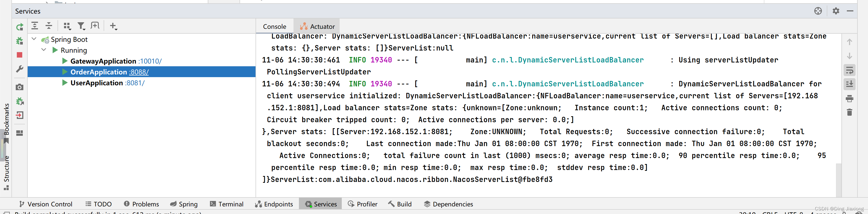Click the Rerun in Debug mode icon

pyautogui.click(x=20, y=41)
